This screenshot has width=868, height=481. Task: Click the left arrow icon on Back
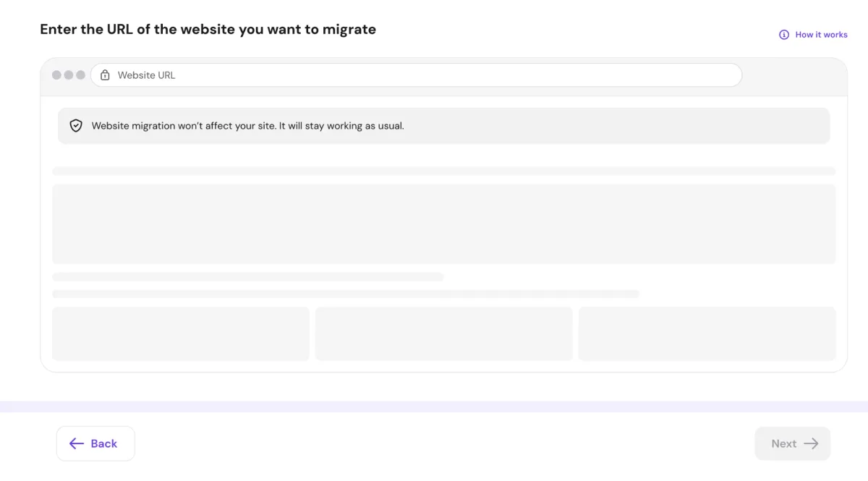tap(77, 443)
